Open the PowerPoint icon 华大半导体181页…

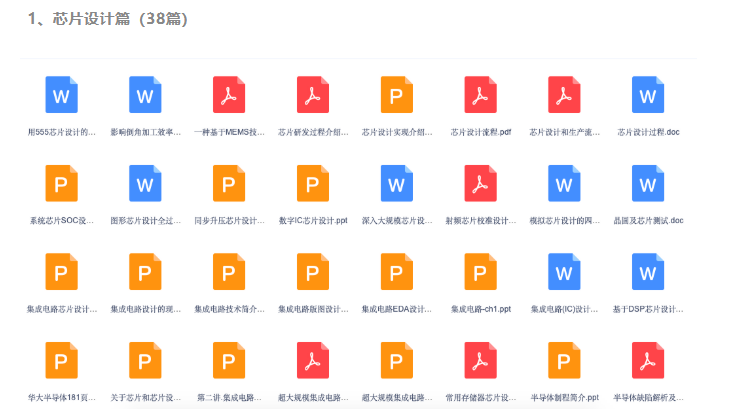tap(61, 360)
